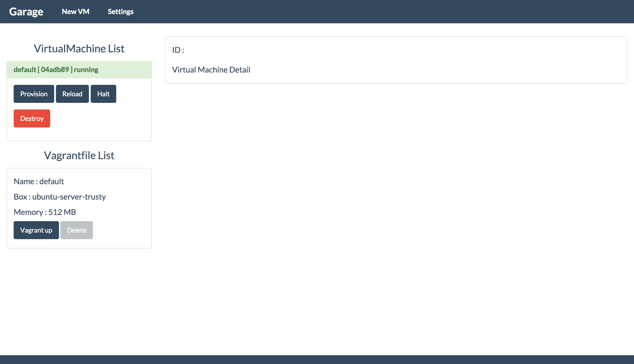Halt the running virtual machine

pyautogui.click(x=103, y=94)
